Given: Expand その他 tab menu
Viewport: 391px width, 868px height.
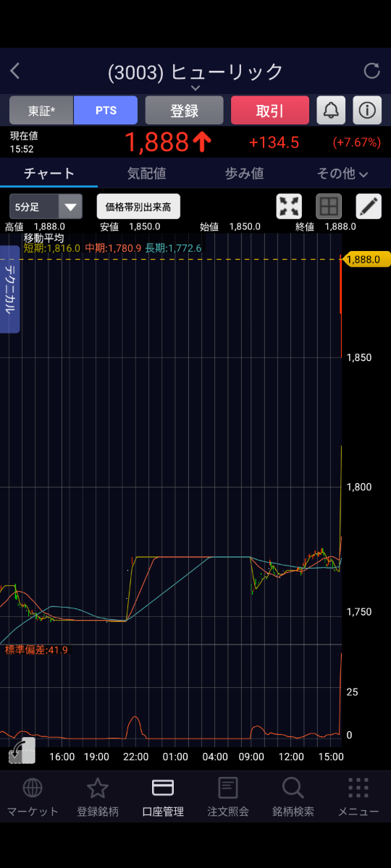Looking at the screenshot, I should (342, 174).
